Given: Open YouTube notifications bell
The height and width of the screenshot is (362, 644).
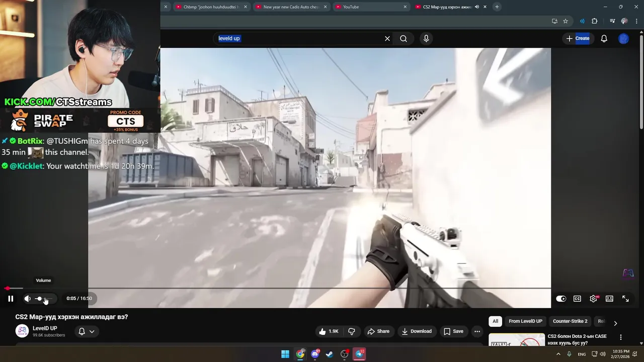Looking at the screenshot, I should pyautogui.click(x=604, y=38).
